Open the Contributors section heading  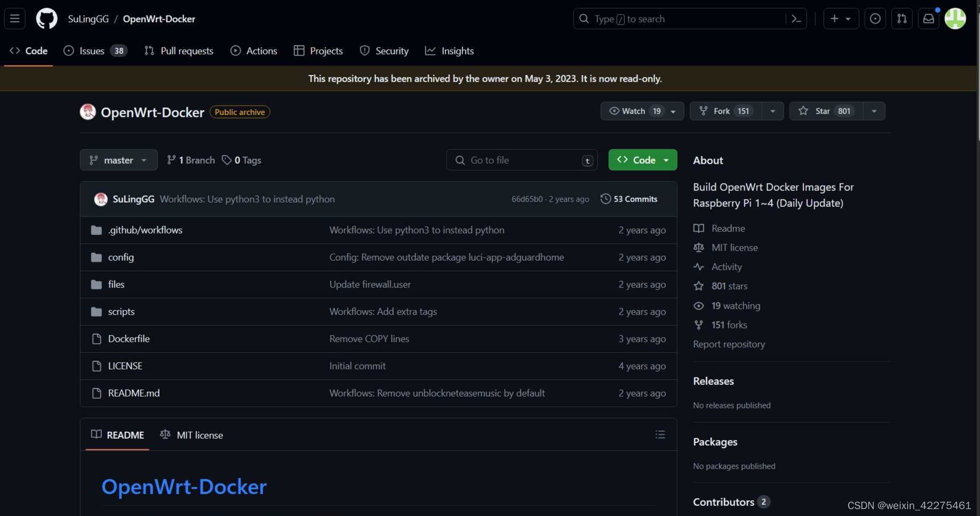(x=723, y=503)
